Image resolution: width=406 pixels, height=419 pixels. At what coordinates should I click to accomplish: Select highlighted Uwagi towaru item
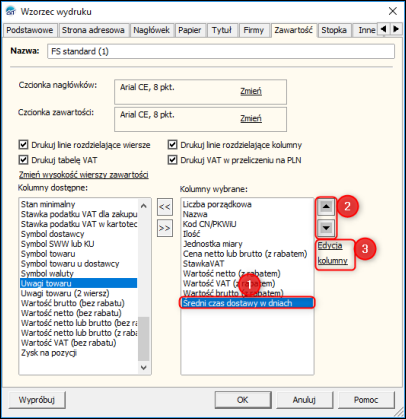click(78, 283)
